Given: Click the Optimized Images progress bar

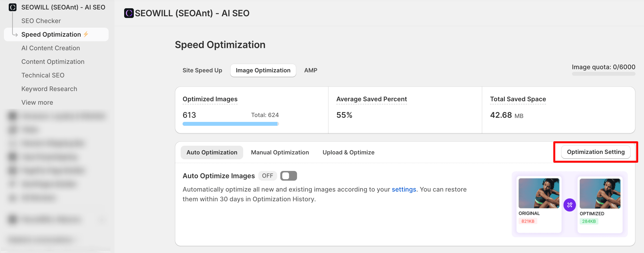Looking at the screenshot, I should pyautogui.click(x=230, y=124).
